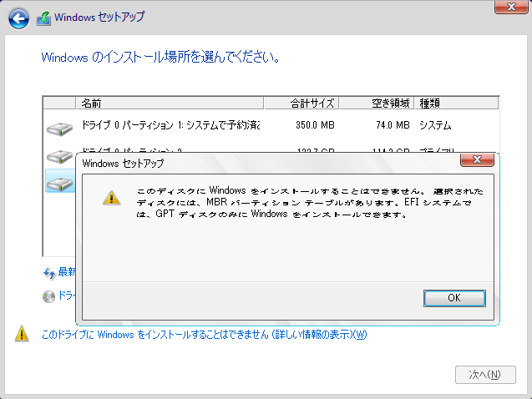
Task: Open 'このドライブに Windows をインストールすることはできません' link
Action: point(204,335)
